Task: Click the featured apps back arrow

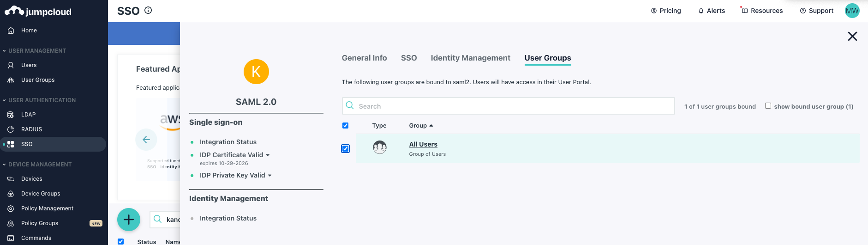Action: (x=146, y=140)
